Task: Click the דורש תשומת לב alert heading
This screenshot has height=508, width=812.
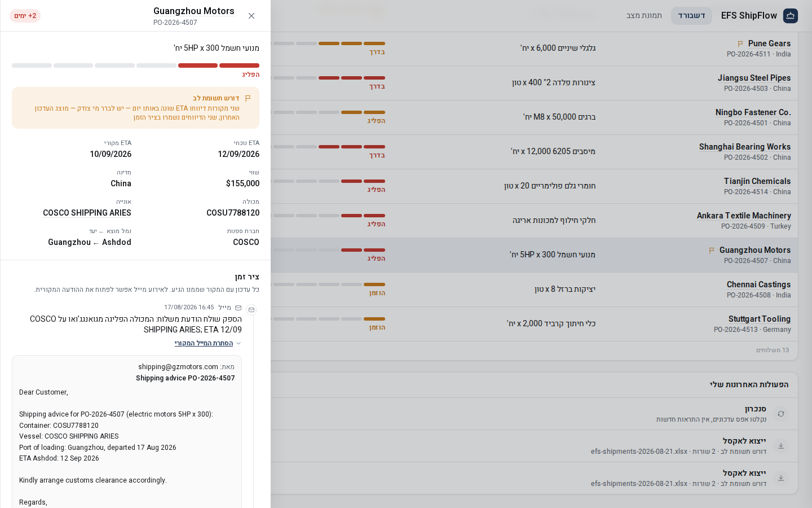Action: 216,98
